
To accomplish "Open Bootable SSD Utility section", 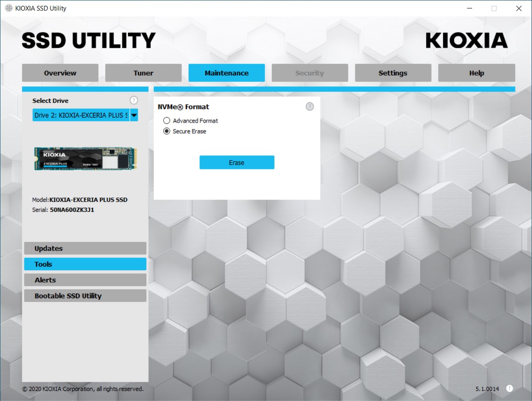I will (x=85, y=296).
